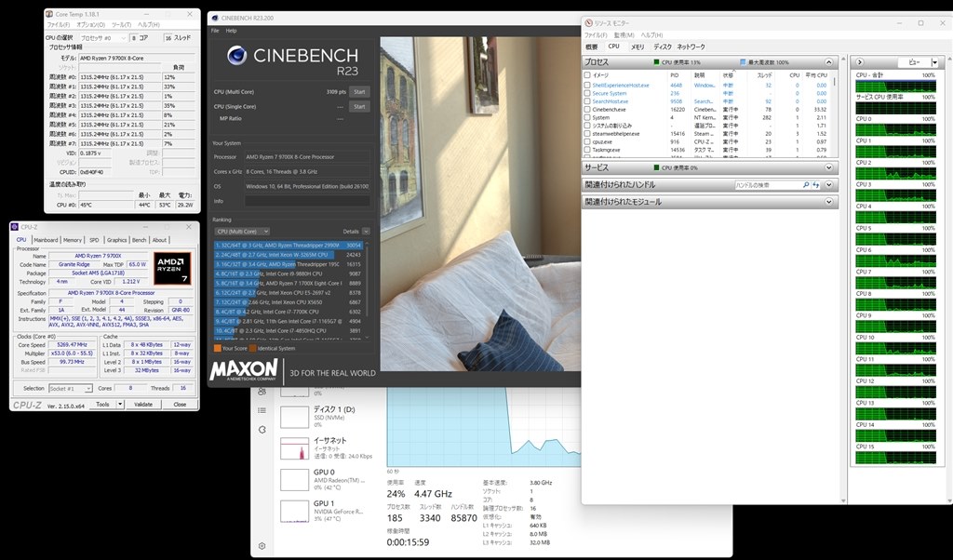Viewport: 953px width, 560px height.
Task: Click the Validate button in CPU-Z
Action: [143, 405]
